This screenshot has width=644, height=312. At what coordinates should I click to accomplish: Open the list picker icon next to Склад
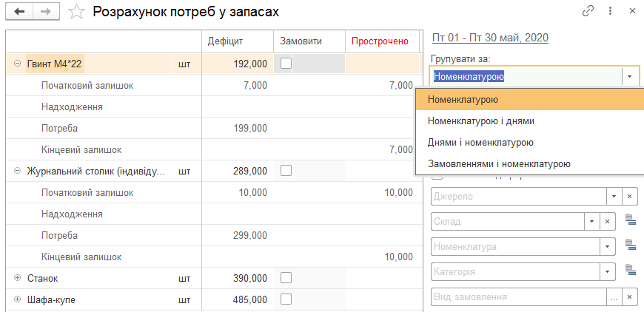pos(631,220)
